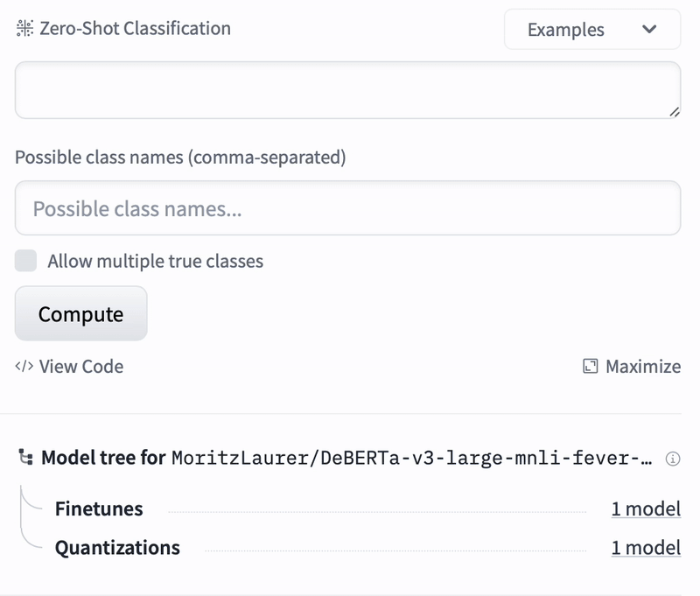Open Quantizations 1 model link
Screen dimensions: 700x596
(x=646, y=548)
